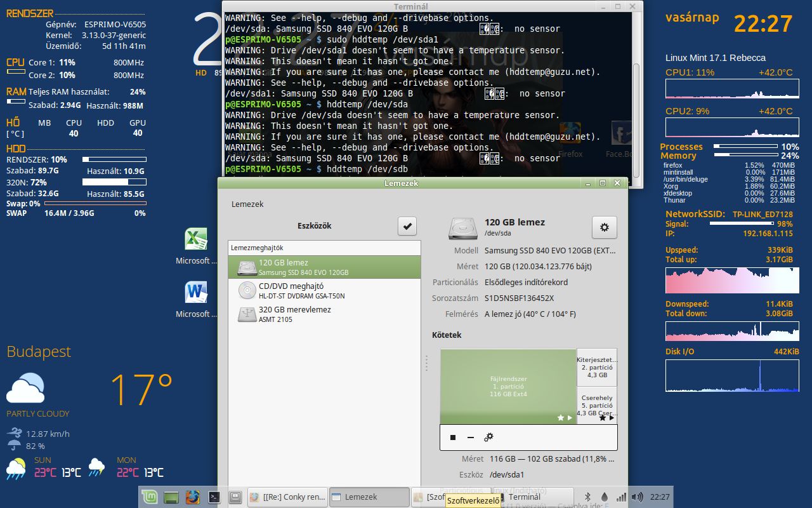Click the RENDSZER disk usage bar in Conky
Image resolution: width=812 pixels, height=508 pixels.
[114, 159]
